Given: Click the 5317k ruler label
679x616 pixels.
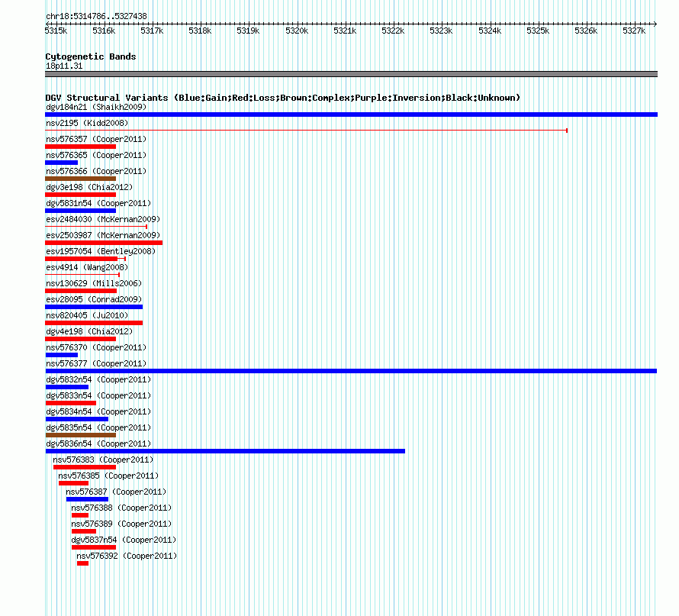Looking at the screenshot, I should coord(152,31).
